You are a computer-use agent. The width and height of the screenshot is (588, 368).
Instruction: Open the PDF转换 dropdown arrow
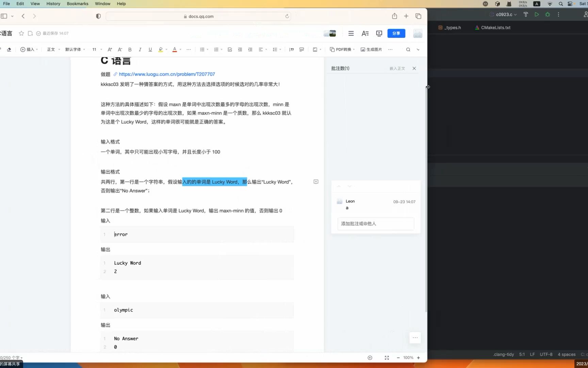[354, 49]
